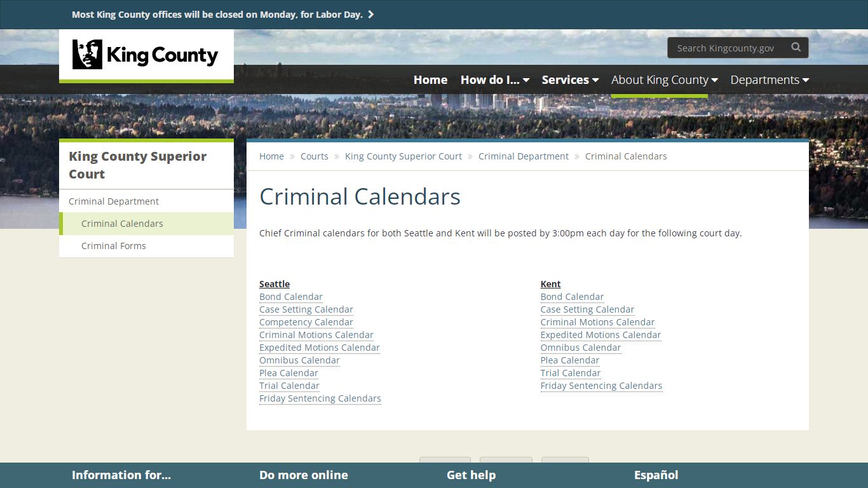868x488 pixels.
Task: Click the Seattle column heading
Action: pyautogui.click(x=275, y=284)
